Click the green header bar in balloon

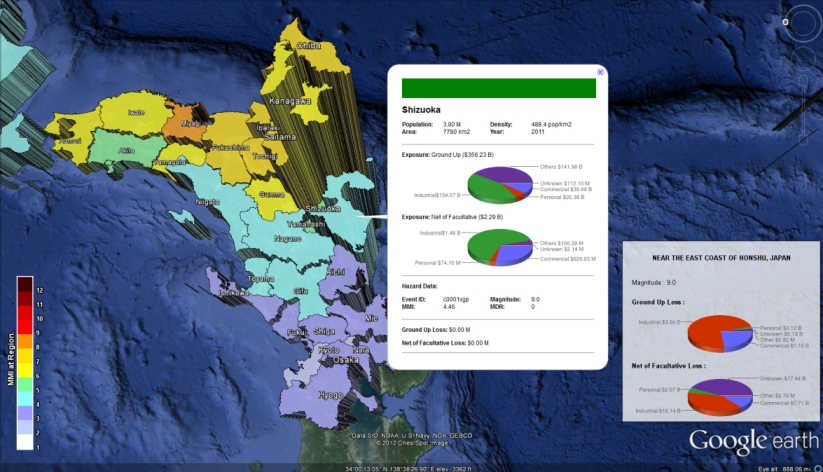(498, 88)
